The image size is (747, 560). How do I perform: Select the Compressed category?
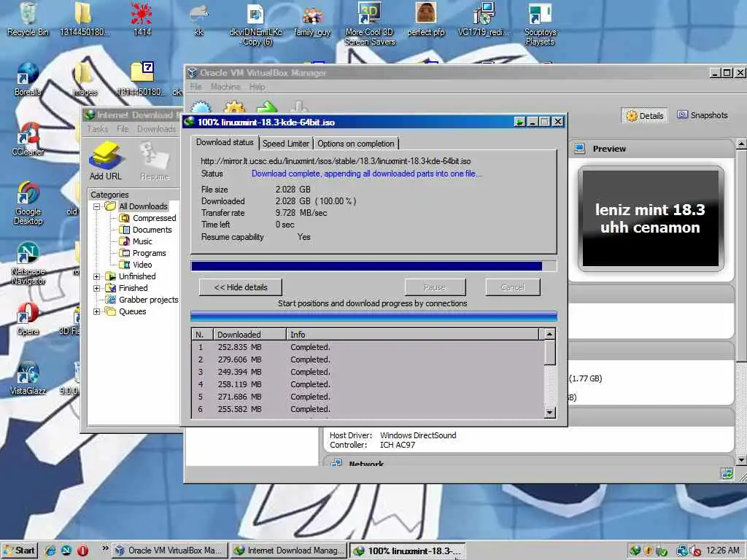point(147,218)
